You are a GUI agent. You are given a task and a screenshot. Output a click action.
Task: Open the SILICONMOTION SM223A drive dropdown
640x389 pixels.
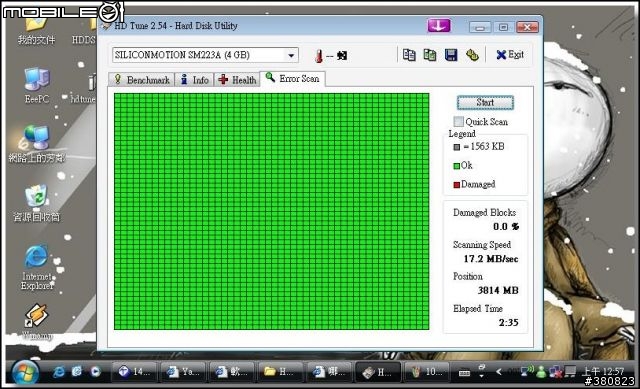(291, 55)
